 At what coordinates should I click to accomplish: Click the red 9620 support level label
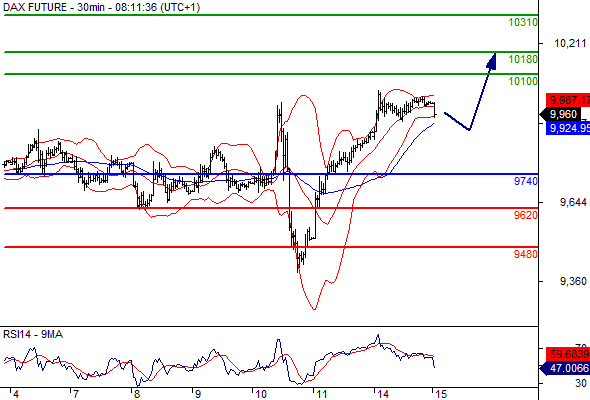pyautogui.click(x=526, y=215)
